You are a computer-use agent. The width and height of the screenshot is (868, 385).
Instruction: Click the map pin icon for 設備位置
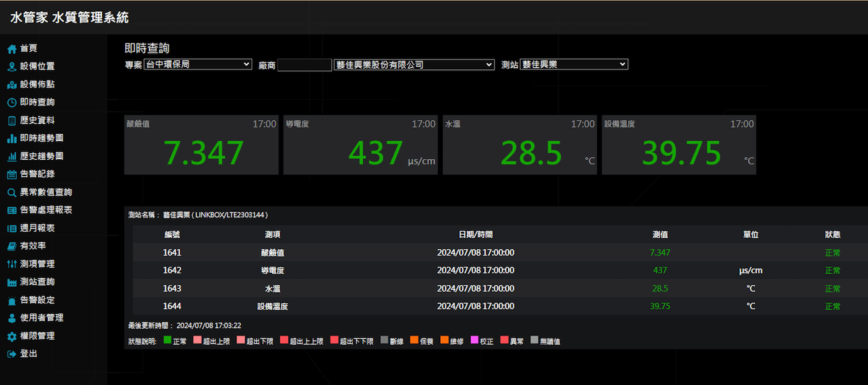coord(12,66)
